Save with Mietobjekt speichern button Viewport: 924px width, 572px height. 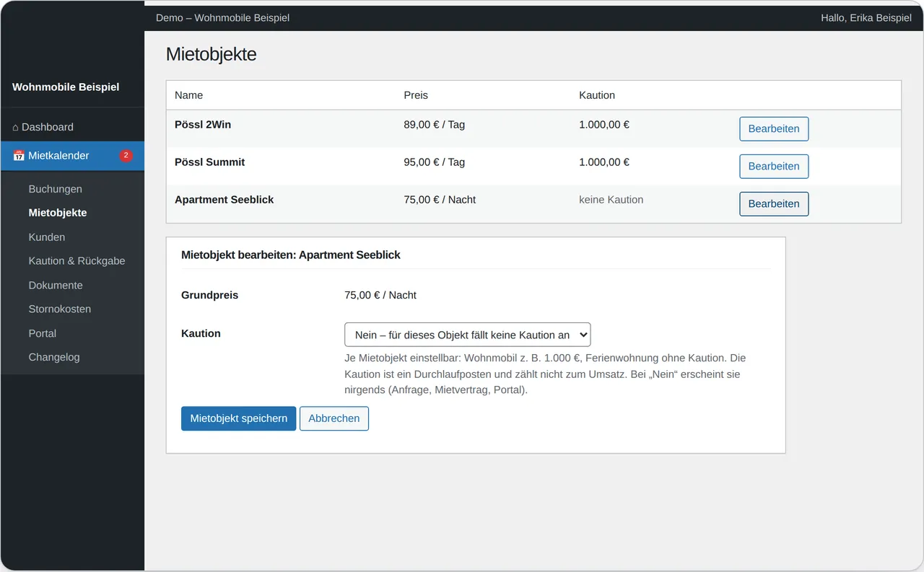click(238, 418)
